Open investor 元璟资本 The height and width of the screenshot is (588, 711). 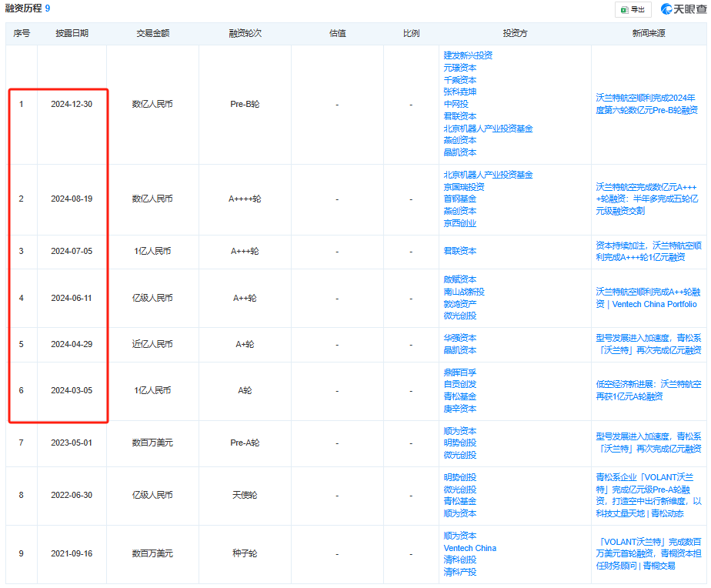pyautogui.click(x=460, y=68)
